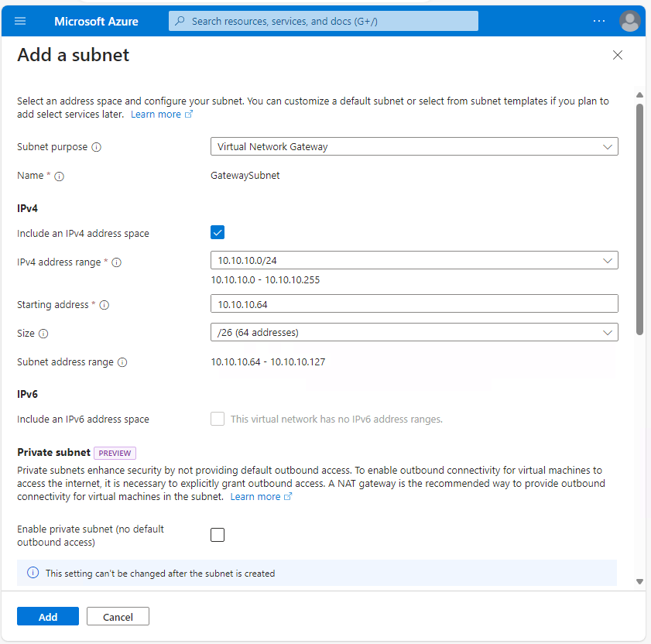Click info icon beside IPv4 address range
Viewport: 651px width, 644px height.
(116, 262)
